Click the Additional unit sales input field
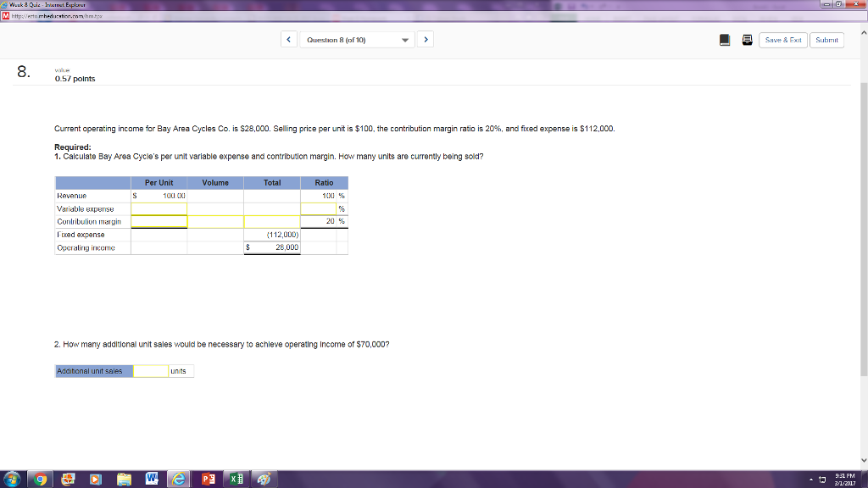Screen dimensions: 868x488 coord(151,371)
